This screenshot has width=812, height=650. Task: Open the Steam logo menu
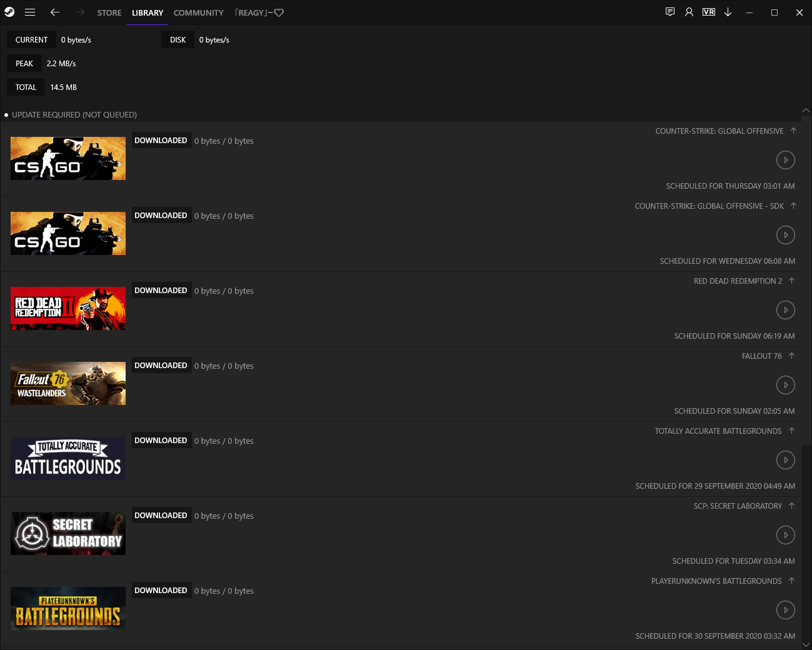click(x=9, y=12)
